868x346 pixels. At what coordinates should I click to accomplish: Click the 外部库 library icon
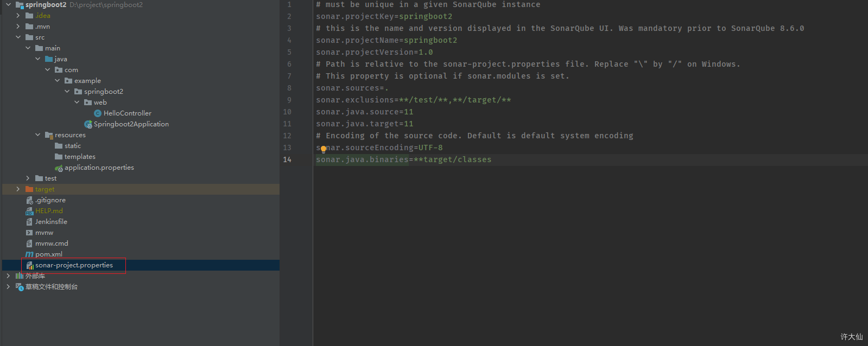click(x=20, y=276)
